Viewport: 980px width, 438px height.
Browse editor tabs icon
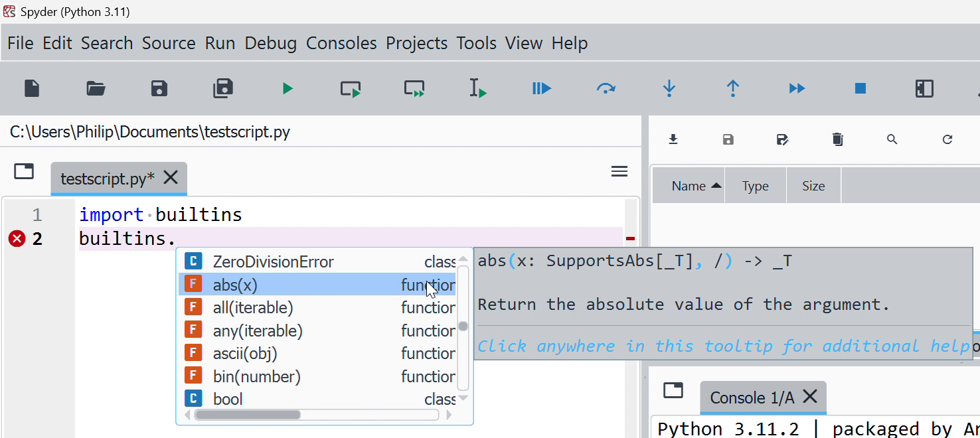click(24, 171)
